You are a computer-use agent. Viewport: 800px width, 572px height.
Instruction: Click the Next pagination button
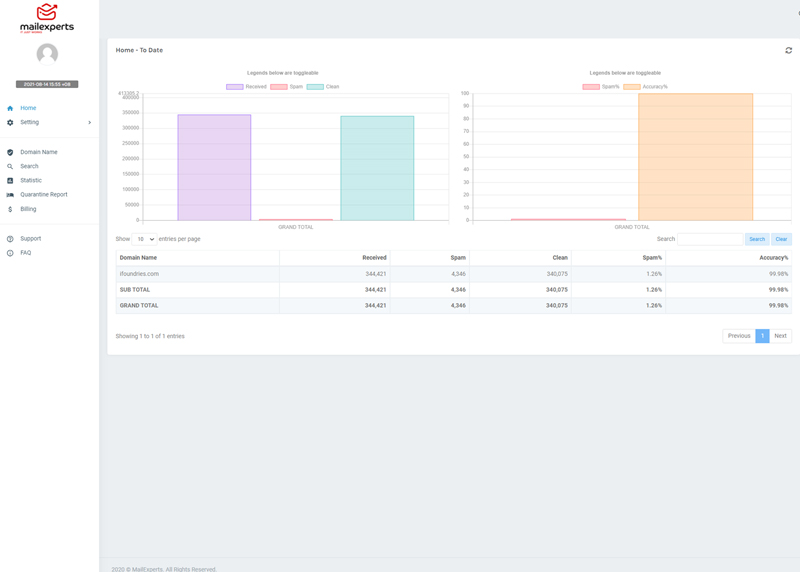(780, 336)
